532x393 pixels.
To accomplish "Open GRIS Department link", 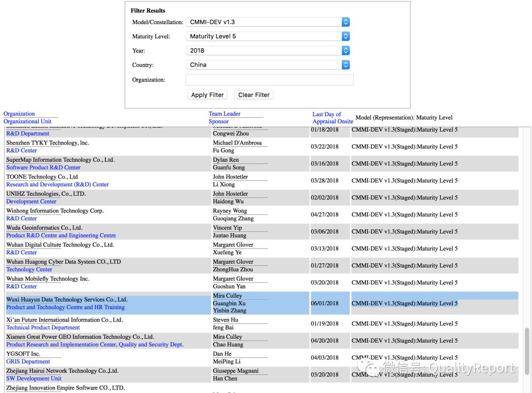I will [x=28, y=361].
